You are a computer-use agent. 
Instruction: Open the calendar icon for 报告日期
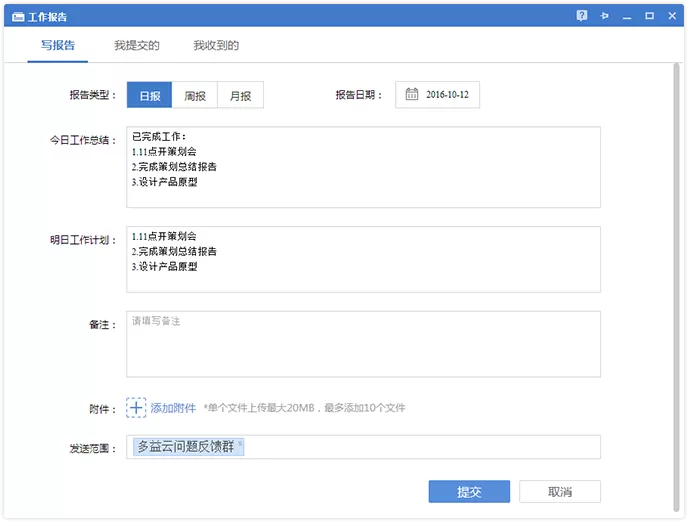click(x=412, y=94)
